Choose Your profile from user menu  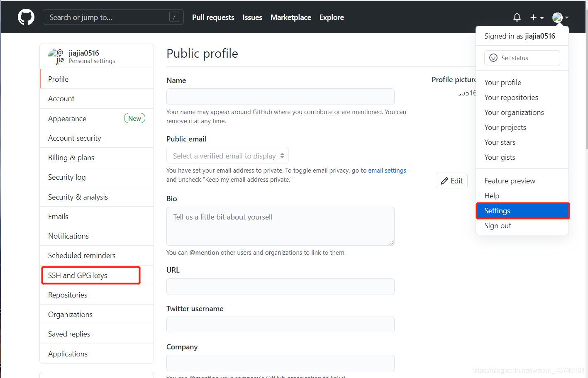click(522, 83)
